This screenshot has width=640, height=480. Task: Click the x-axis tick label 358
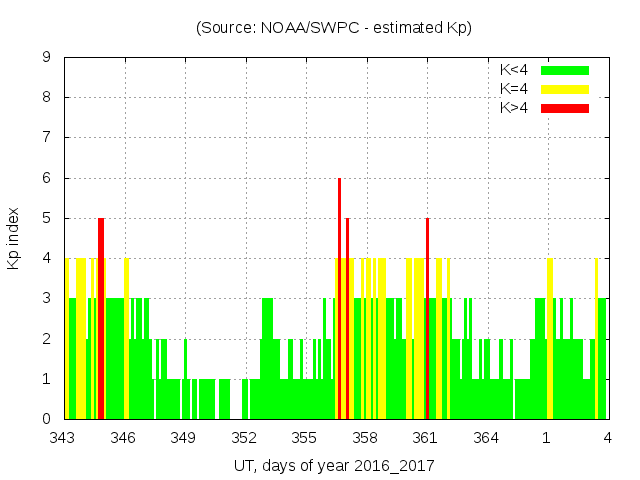365,438
